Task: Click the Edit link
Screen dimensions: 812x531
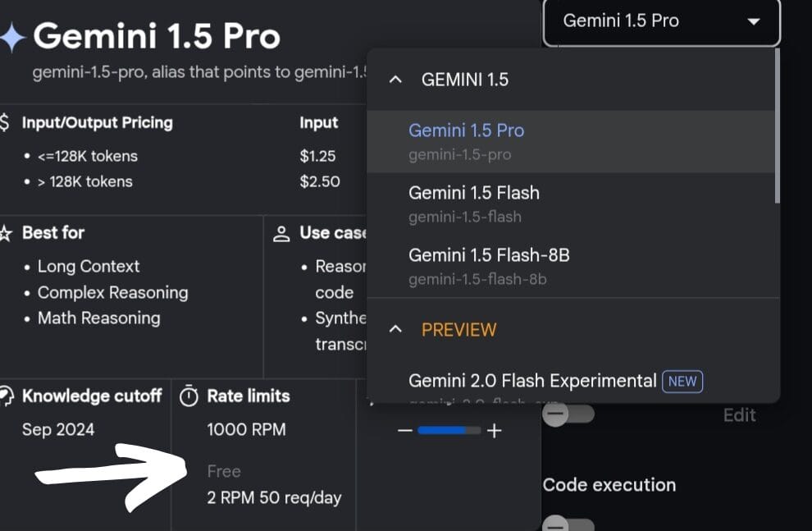Action: click(739, 415)
